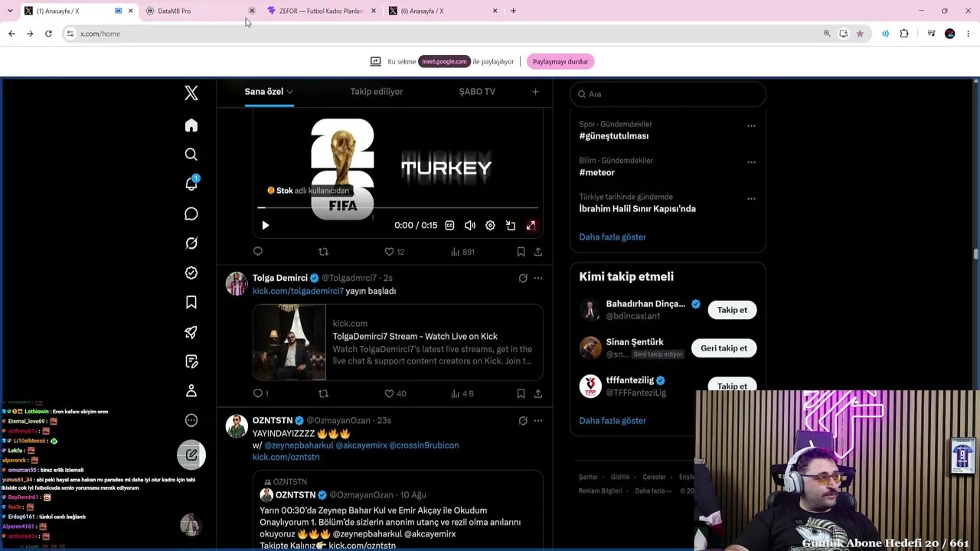Stop sharing with Paylaşmayı durdur

click(x=560, y=61)
